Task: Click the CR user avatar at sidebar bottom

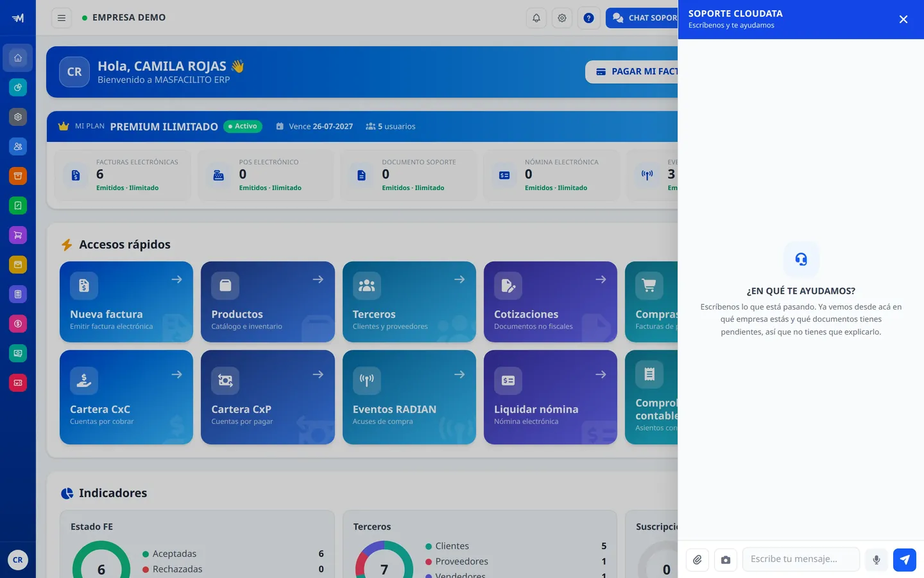Action: pos(18,560)
